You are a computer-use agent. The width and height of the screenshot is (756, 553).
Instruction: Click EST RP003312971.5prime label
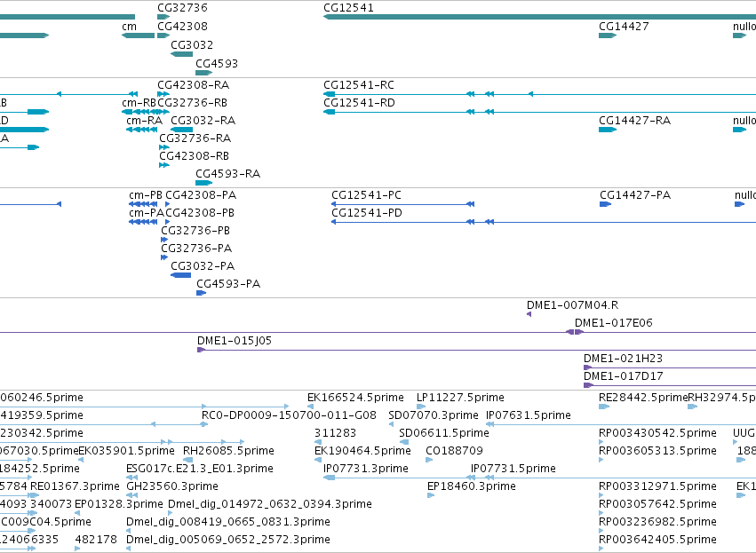(x=657, y=486)
